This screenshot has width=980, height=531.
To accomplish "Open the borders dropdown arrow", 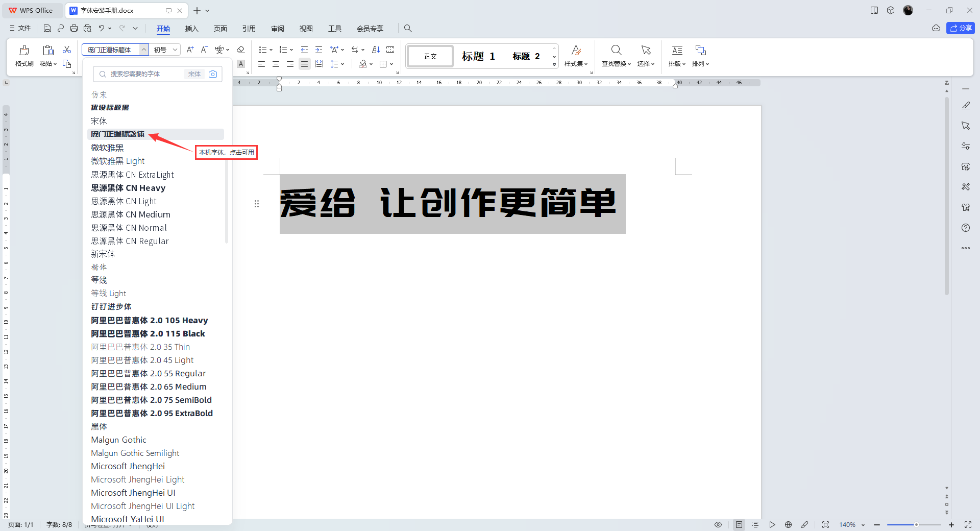I will (x=391, y=64).
